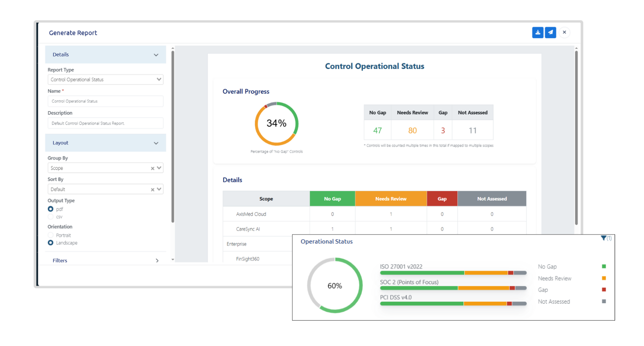This screenshot has height=346, width=644.
Task: Click the Needs Review orange legend swatch
Action: (604, 278)
